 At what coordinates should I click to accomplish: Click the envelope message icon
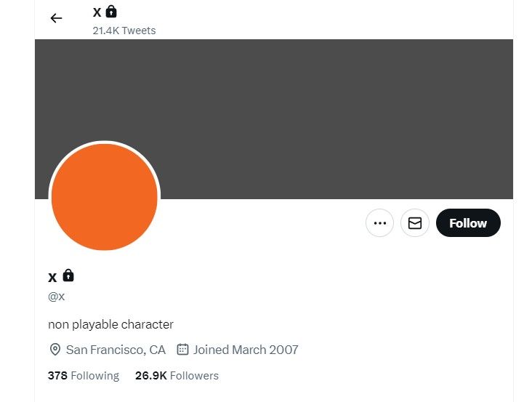pyautogui.click(x=415, y=223)
